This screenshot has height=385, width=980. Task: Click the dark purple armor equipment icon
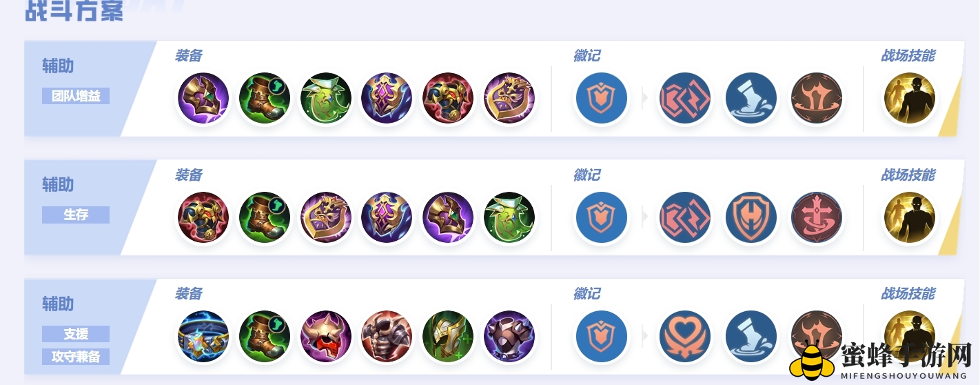click(509, 336)
